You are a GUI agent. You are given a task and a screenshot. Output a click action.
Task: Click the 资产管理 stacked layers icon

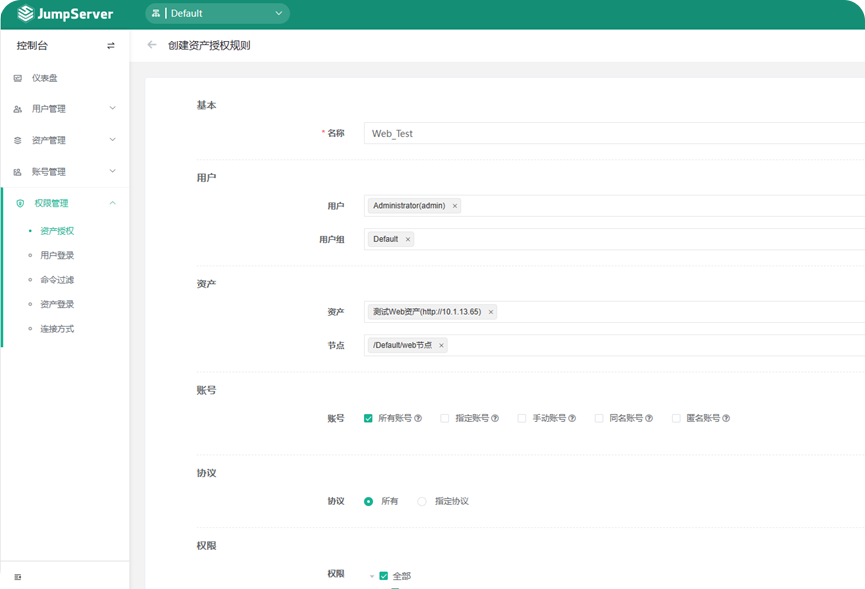coord(18,141)
